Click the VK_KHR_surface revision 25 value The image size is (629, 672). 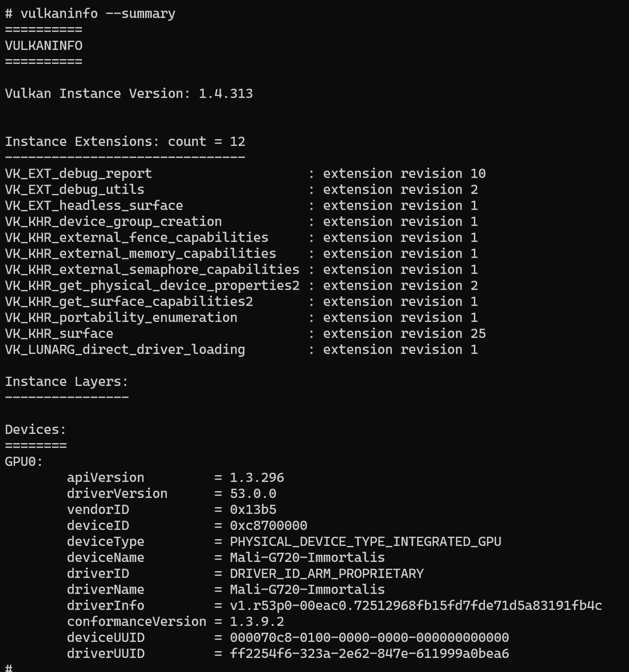[478, 334]
